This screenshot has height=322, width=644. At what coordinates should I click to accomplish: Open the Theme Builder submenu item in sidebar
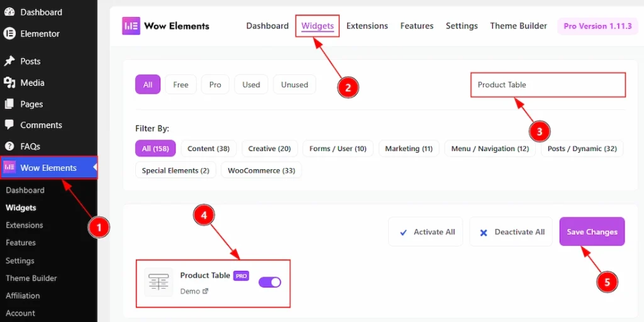[x=31, y=278]
